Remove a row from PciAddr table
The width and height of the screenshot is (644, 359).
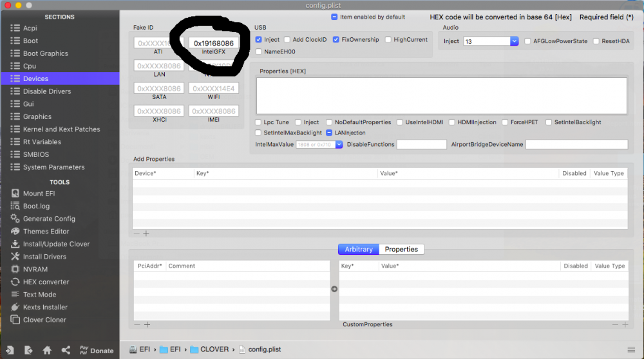click(137, 324)
